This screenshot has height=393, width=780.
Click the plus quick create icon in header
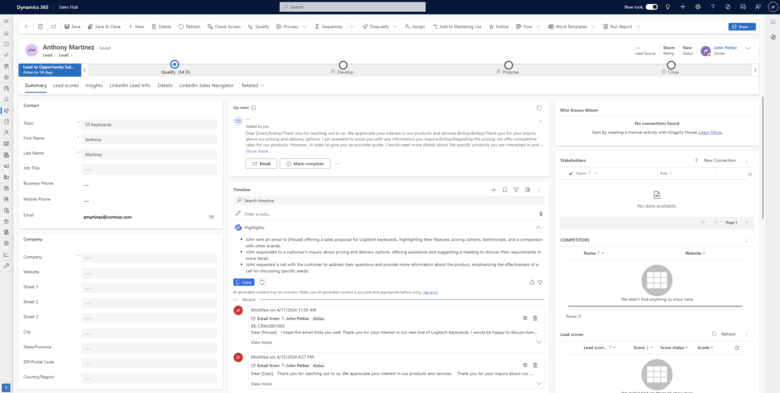pyautogui.click(x=682, y=7)
